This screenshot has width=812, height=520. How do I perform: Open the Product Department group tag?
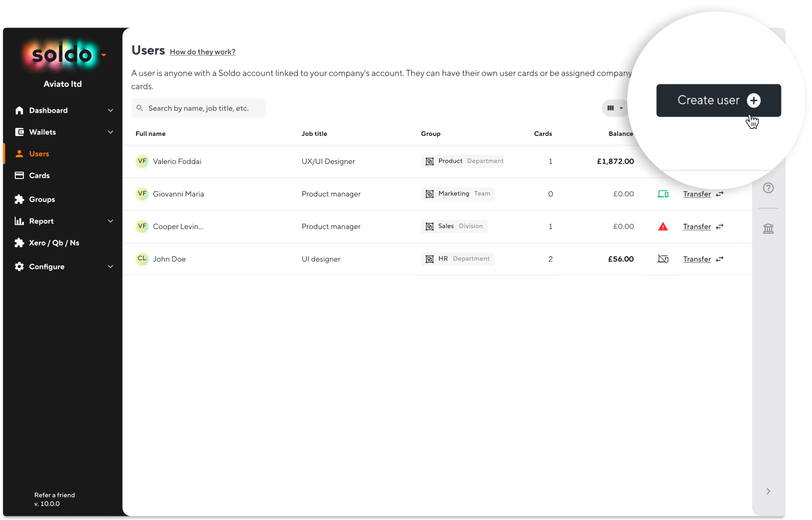[x=462, y=161]
